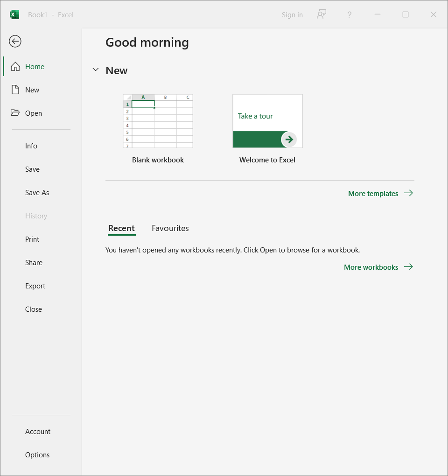Open Excel Options in sidebar
This screenshot has width=448, height=476.
[x=37, y=455]
